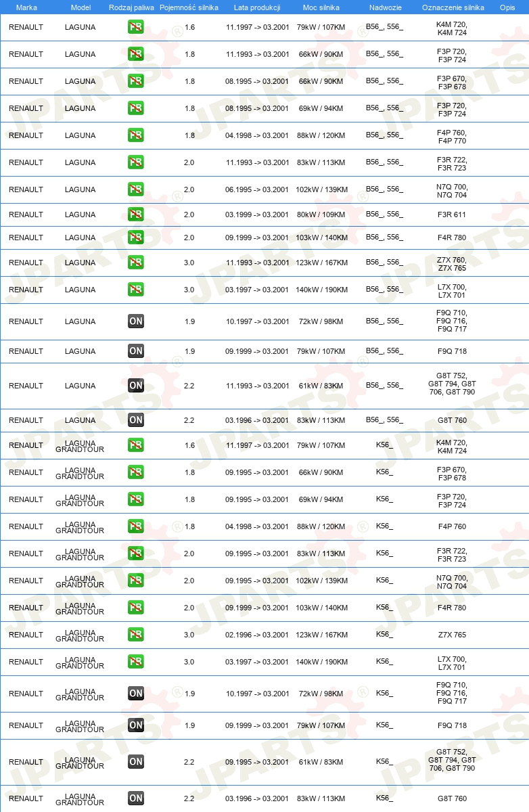
Task: Click engine capacity 2.0 in F3R 611 row
Action: point(189,215)
